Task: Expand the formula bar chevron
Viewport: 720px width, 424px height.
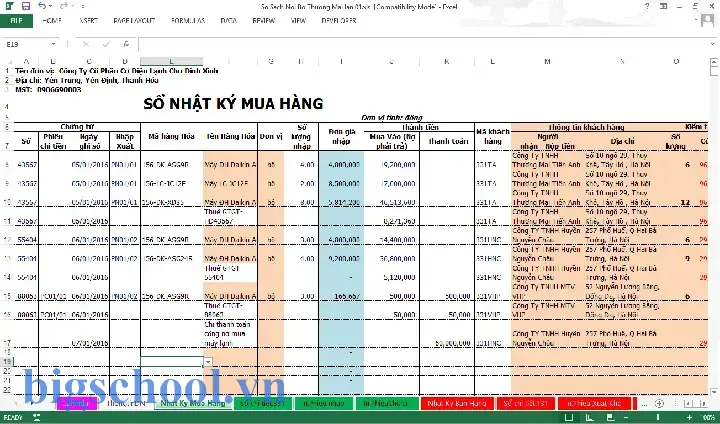Action: pos(712,44)
